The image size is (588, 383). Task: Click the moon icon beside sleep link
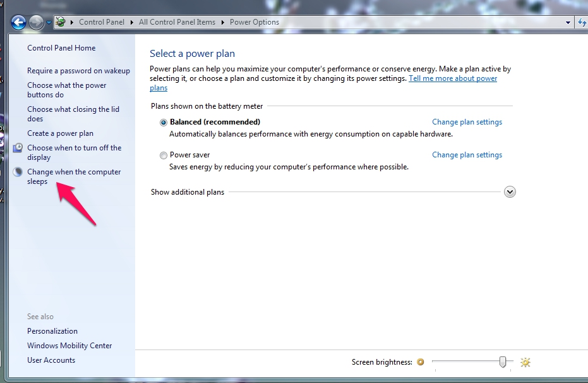18,172
